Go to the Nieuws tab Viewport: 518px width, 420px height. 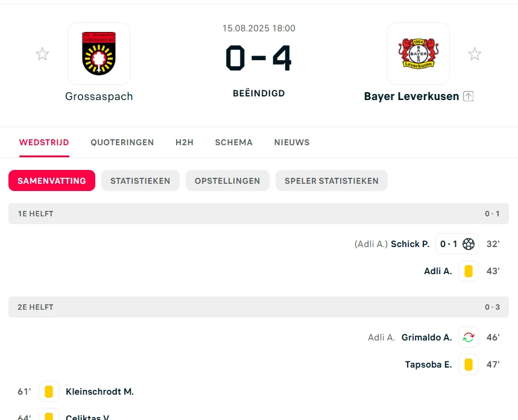point(292,142)
